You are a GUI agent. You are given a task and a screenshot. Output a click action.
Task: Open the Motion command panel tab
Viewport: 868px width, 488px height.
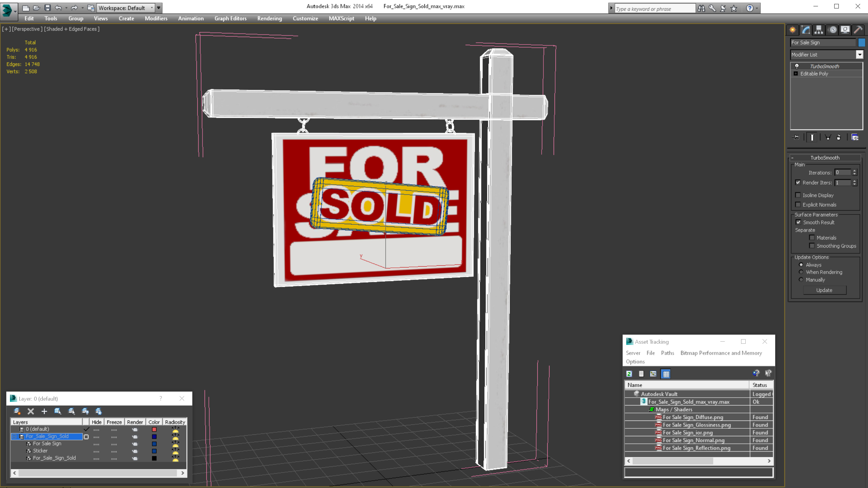(833, 30)
